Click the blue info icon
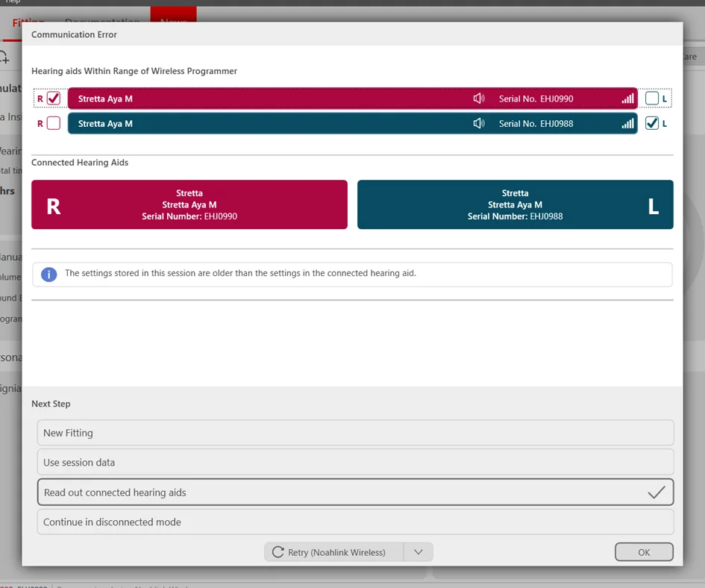This screenshot has width=705, height=588. pyautogui.click(x=49, y=274)
